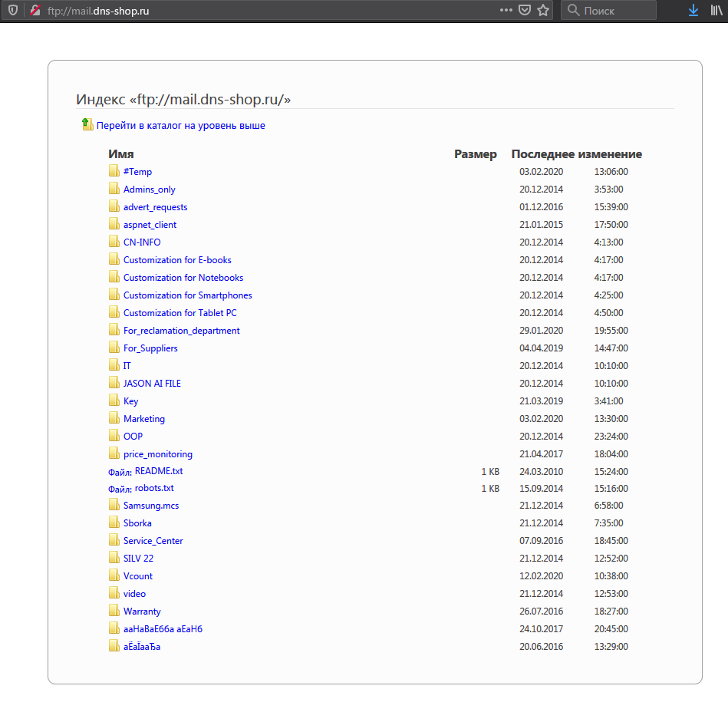Click the search magnifier icon
This screenshot has width=728, height=722.
(573, 10)
